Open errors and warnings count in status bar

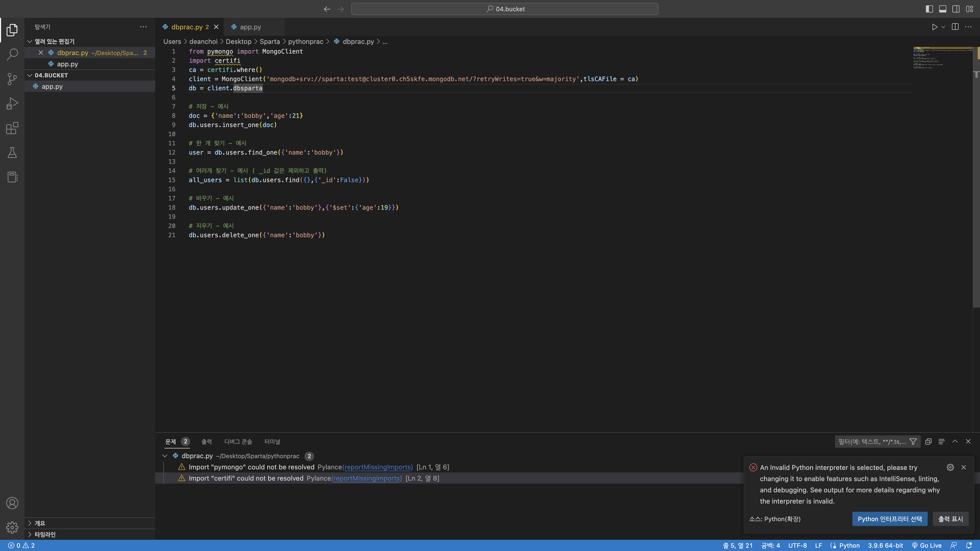point(21,545)
